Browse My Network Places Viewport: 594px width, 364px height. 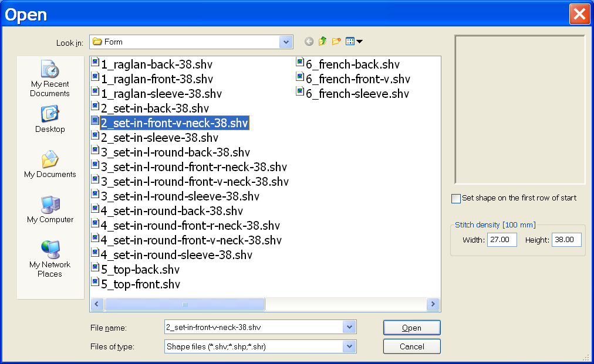pyautogui.click(x=50, y=258)
